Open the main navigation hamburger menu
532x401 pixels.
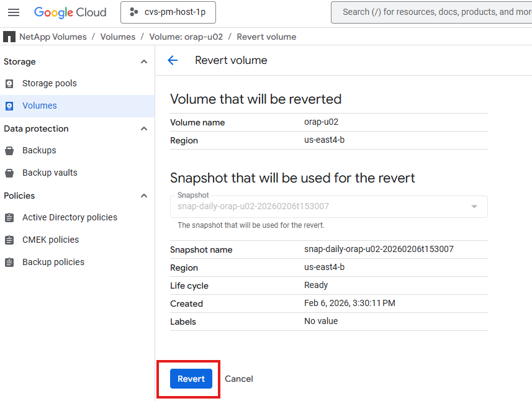[14, 12]
